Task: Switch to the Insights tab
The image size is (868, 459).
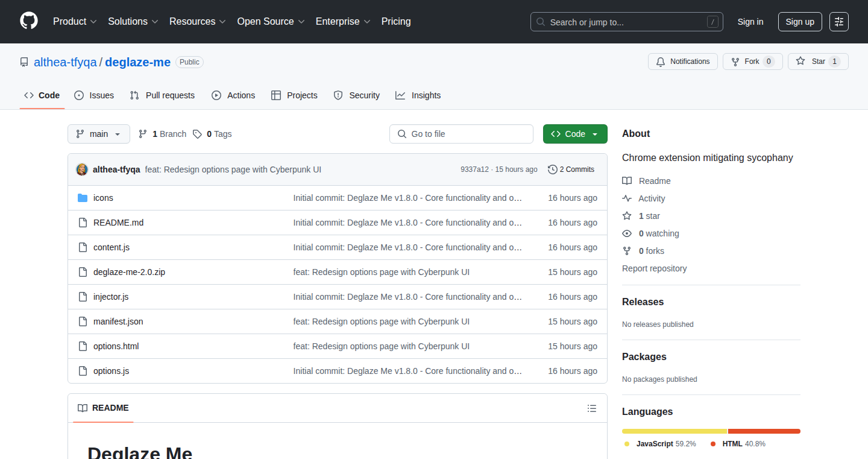Action: click(418, 95)
